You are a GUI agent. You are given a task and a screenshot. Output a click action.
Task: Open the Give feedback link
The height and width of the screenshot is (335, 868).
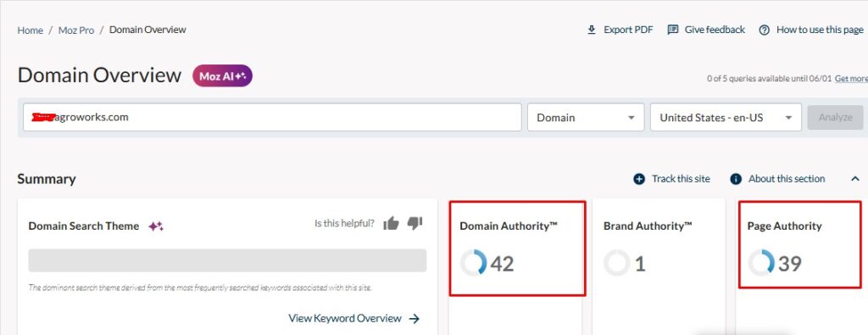715,30
